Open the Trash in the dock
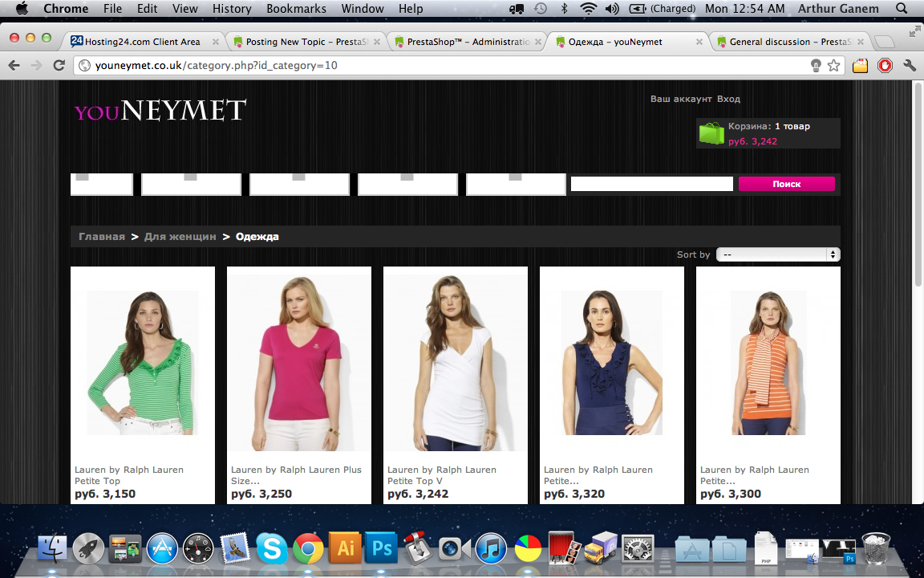Image resolution: width=924 pixels, height=578 pixels. coord(876,548)
